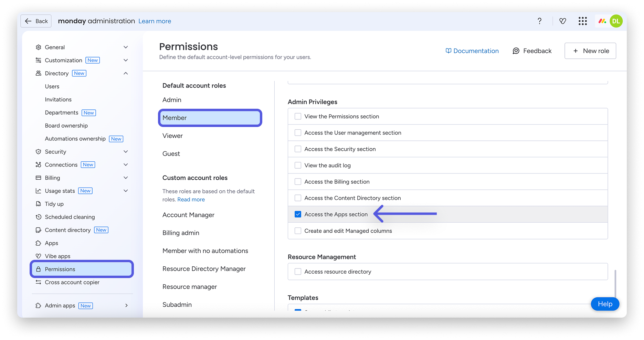
Task: Expand the General section chevron
Action: pos(126,47)
